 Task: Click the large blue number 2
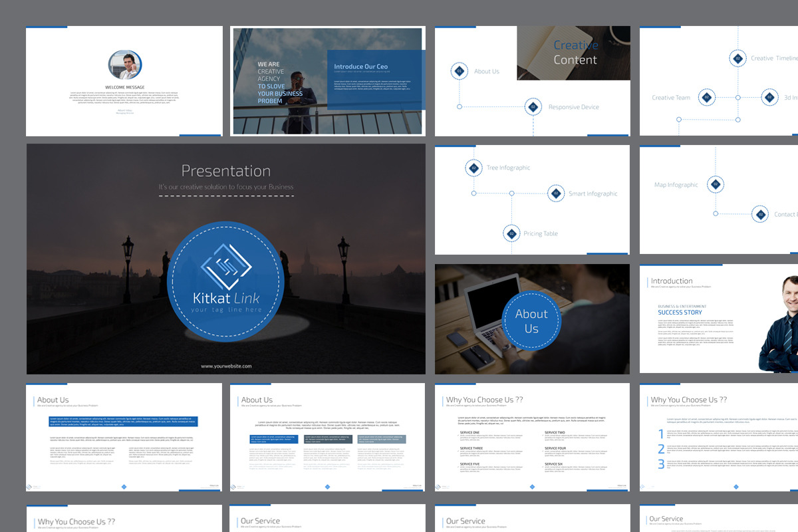tap(661, 450)
